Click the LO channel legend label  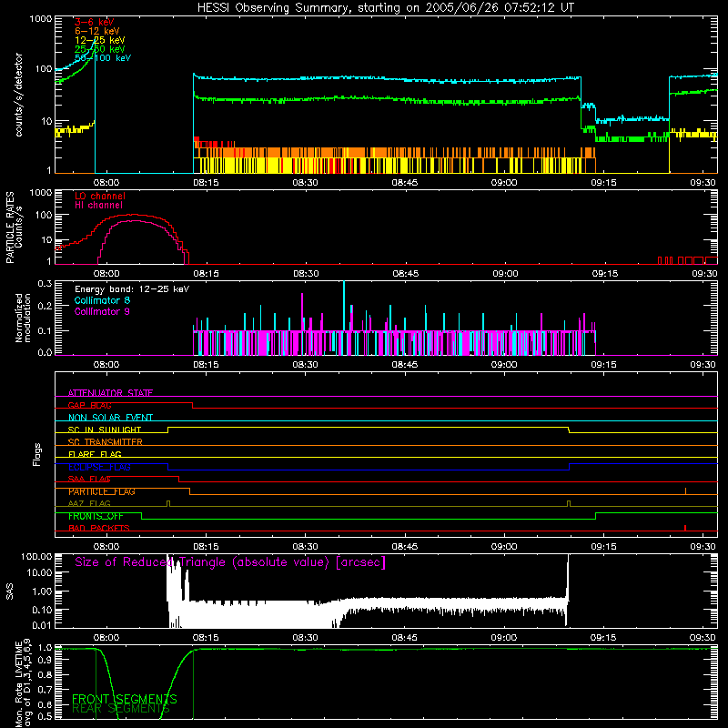click(x=100, y=196)
